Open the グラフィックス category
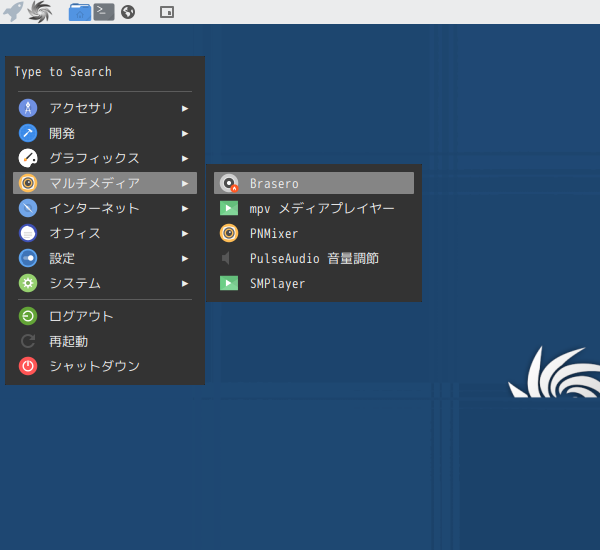 click(x=94, y=158)
